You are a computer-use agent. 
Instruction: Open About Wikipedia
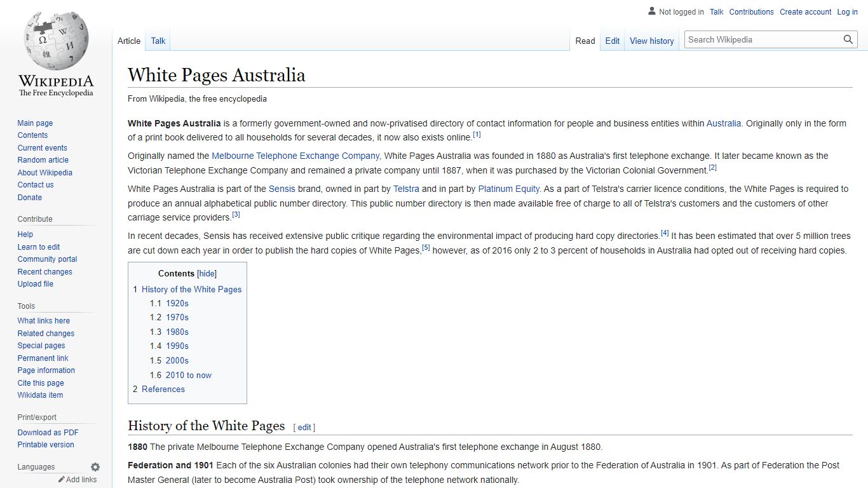tap(45, 173)
